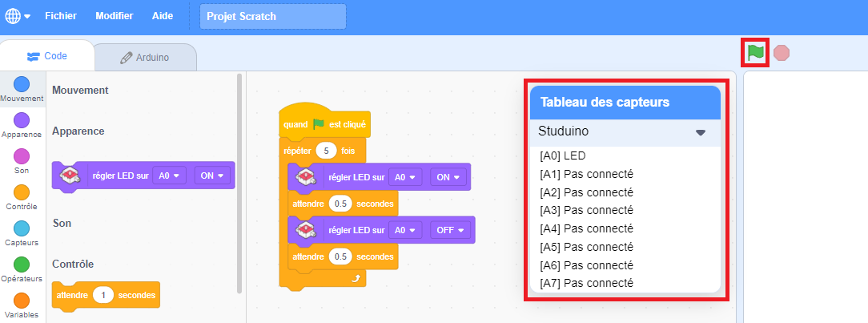Screen dimensions: 868x323
Task: Select the Variables category circle
Action: tap(22, 301)
